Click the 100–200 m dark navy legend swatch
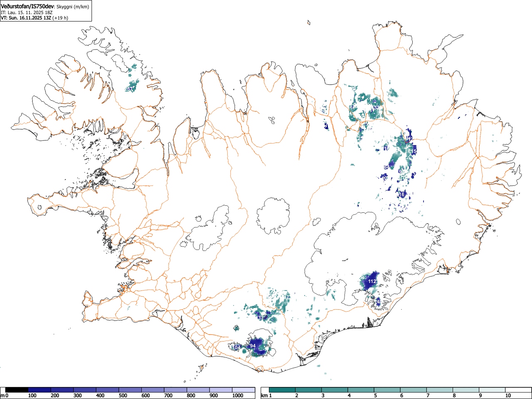Image resolution: width=532 pixels, height=399 pixels. (39, 390)
